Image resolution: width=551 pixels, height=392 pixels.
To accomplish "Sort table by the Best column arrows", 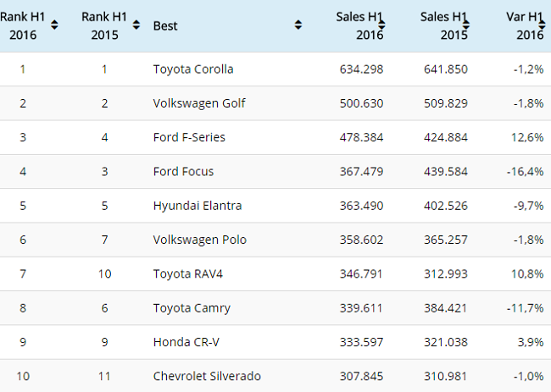I will coord(298,25).
